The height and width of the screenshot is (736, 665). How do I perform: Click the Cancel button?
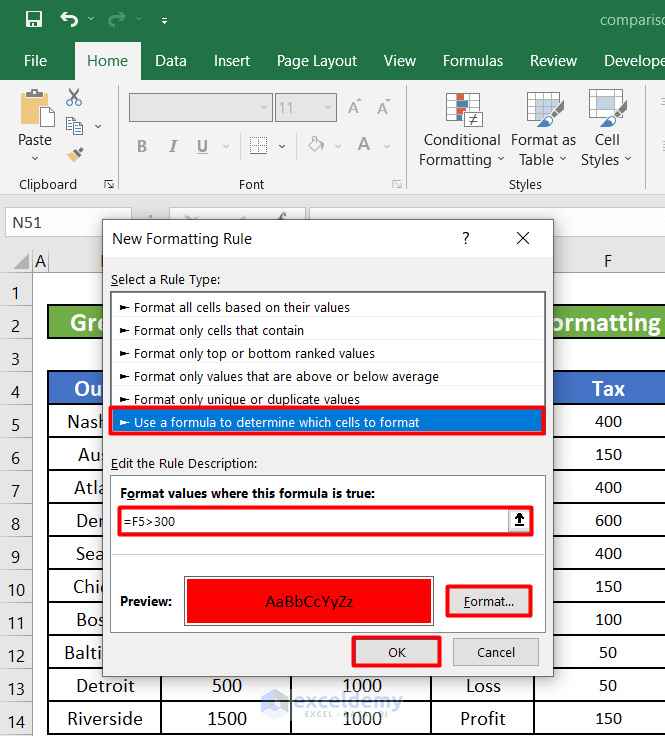tap(496, 652)
